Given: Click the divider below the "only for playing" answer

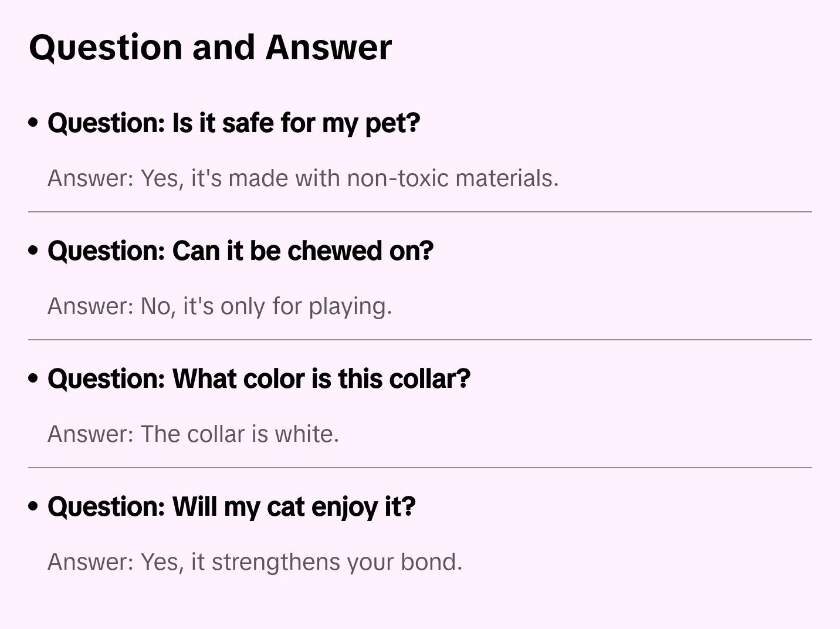Looking at the screenshot, I should click(x=420, y=340).
